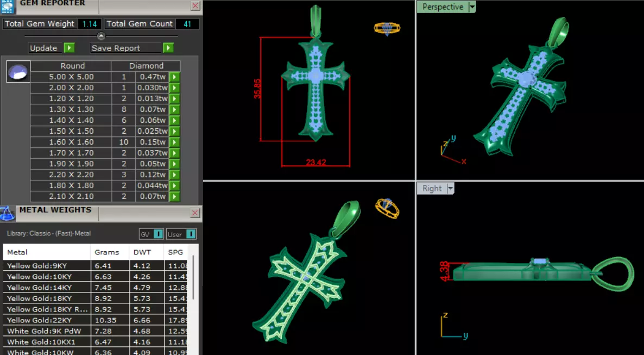The image size is (644, 355).
Task: Select the Yellow Gold:9KY row
Action: click(95, 266)
